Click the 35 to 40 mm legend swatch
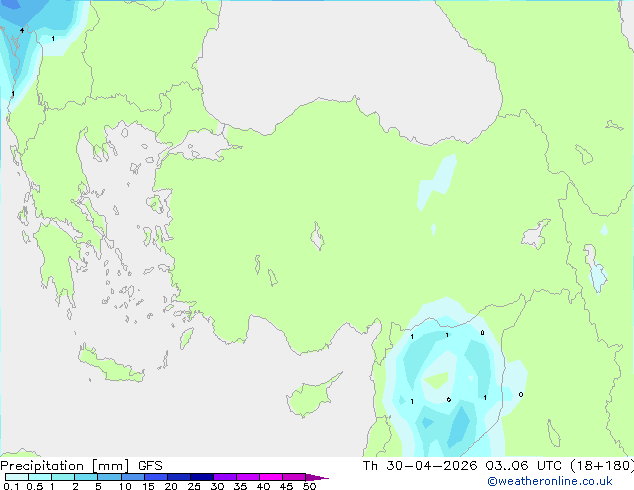The height and width of the screenshot is (490, 634). coord(248,477)
